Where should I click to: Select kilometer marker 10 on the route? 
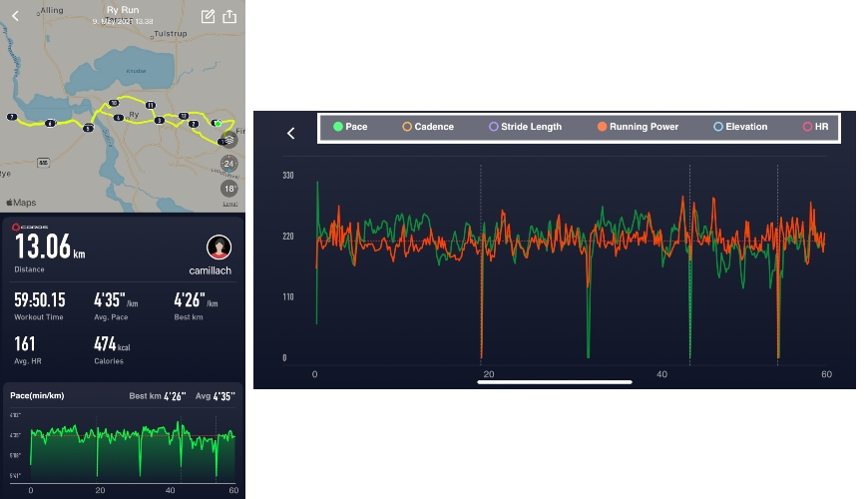[x=114, y=103]
